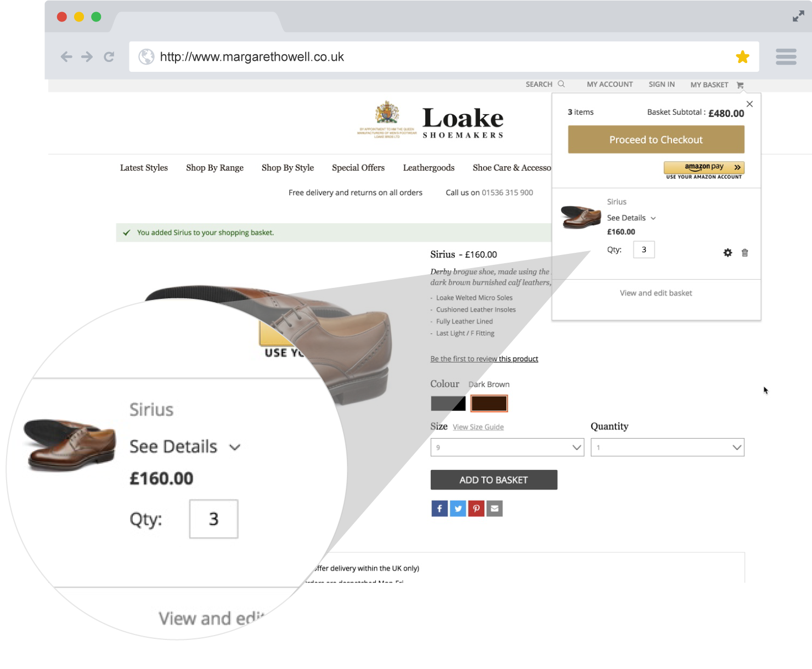
Task: Open Shop By Range menu
Action: tap(215, 168)
